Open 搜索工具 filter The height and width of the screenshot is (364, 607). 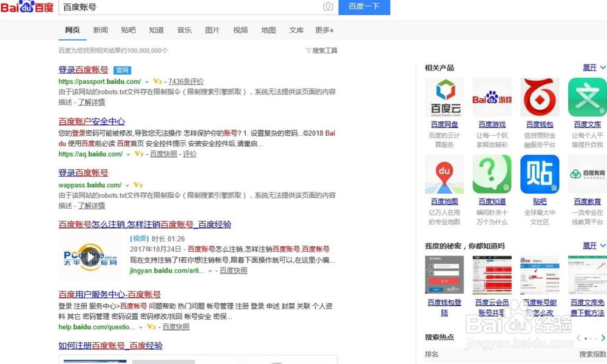[x=321, y=50]
